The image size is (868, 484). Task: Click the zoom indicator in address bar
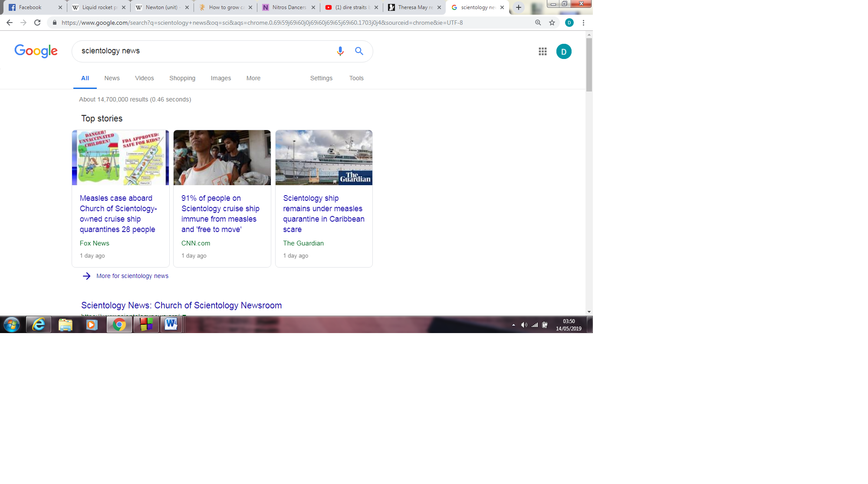click(x=538, y=23)
